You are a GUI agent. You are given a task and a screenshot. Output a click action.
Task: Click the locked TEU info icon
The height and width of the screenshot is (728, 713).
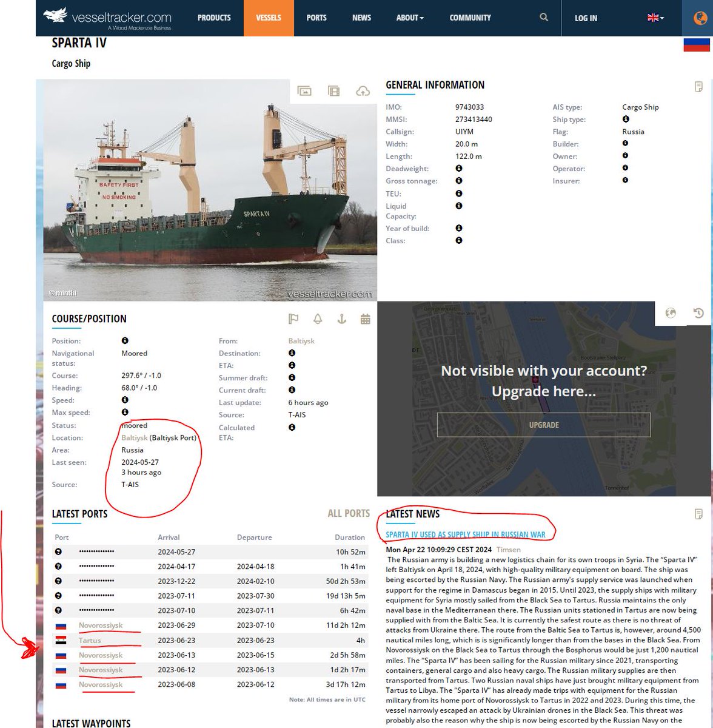459,193
